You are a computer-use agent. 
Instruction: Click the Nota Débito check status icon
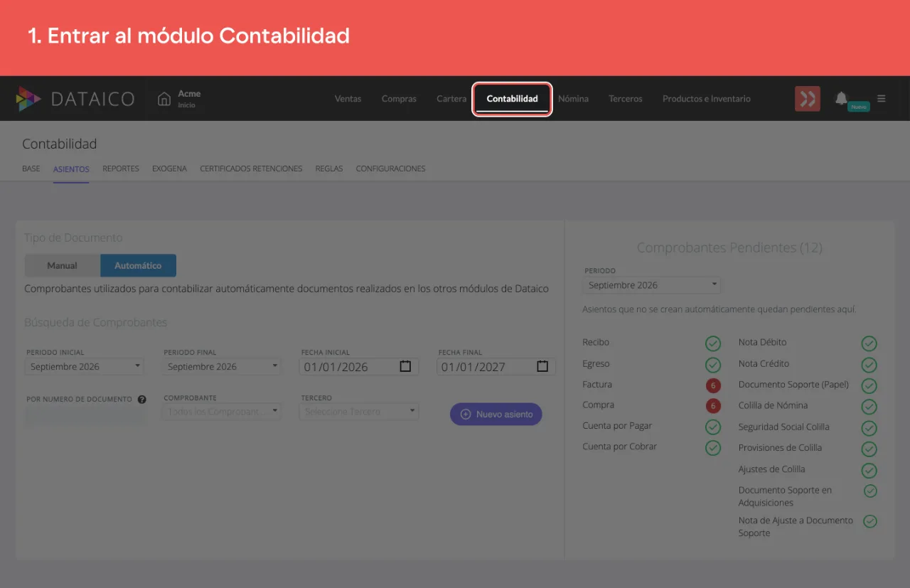coord(869,344)
